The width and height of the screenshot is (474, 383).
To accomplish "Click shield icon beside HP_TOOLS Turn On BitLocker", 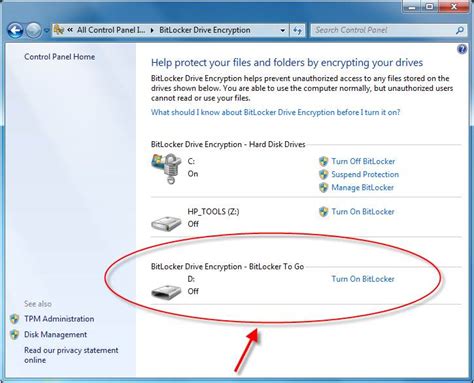I will pos(323,212).
